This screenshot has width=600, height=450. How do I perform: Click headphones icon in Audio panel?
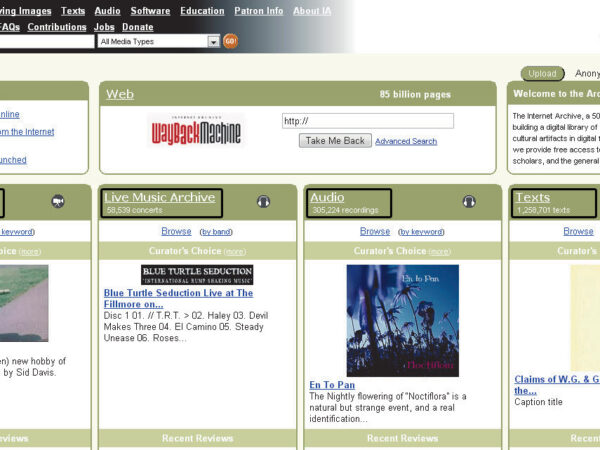pos(469,201)
